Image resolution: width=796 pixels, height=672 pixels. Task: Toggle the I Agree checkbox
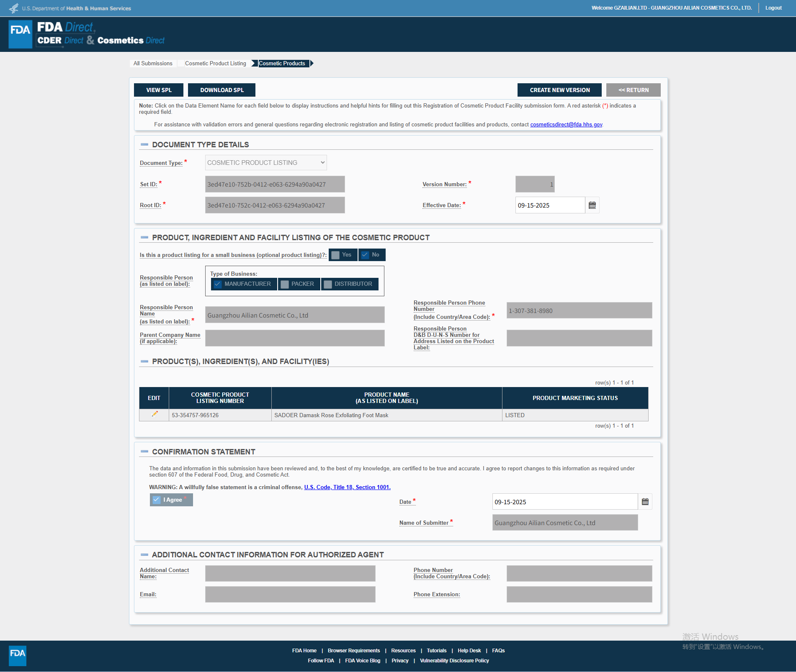157,500
